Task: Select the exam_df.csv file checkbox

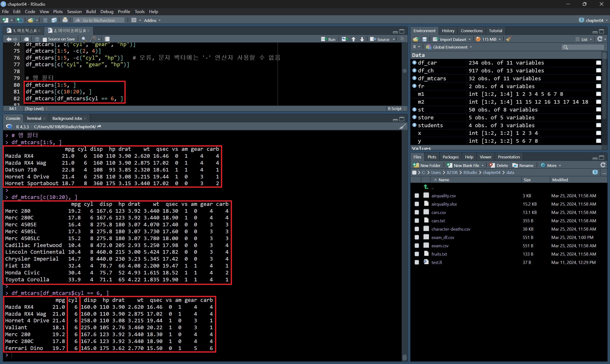Action: point(417,238)
